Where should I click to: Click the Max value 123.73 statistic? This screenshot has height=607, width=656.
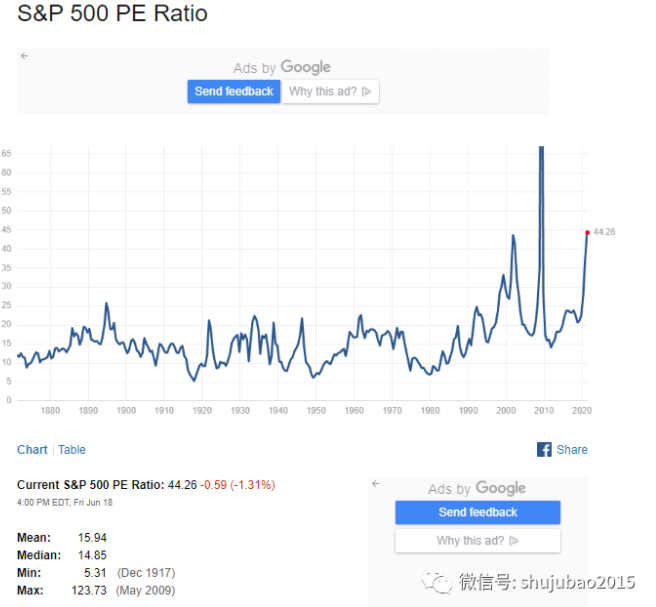tap(88, 590)
